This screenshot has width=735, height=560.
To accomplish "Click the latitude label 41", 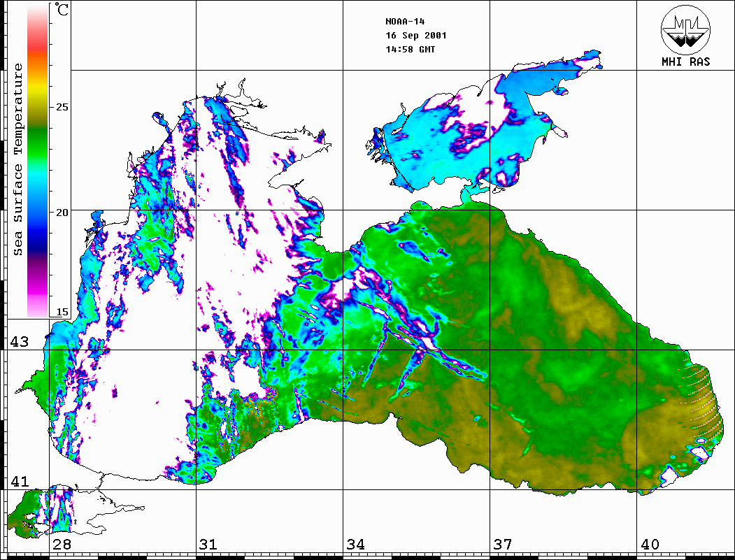I will pyautogui.click(x=19, y=482).
